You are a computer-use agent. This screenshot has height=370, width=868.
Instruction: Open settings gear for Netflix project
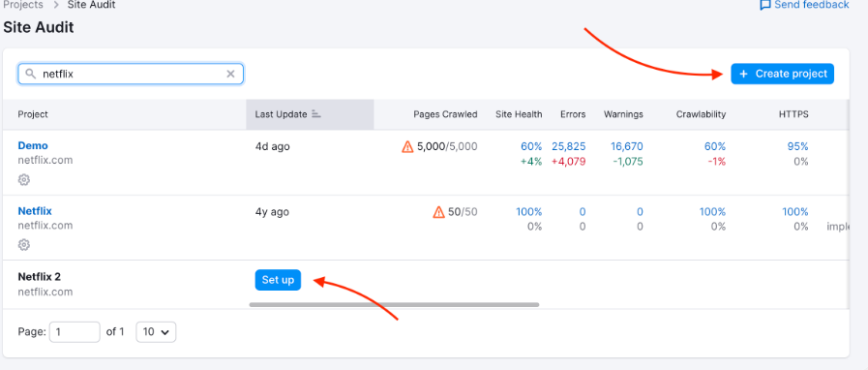24,245
